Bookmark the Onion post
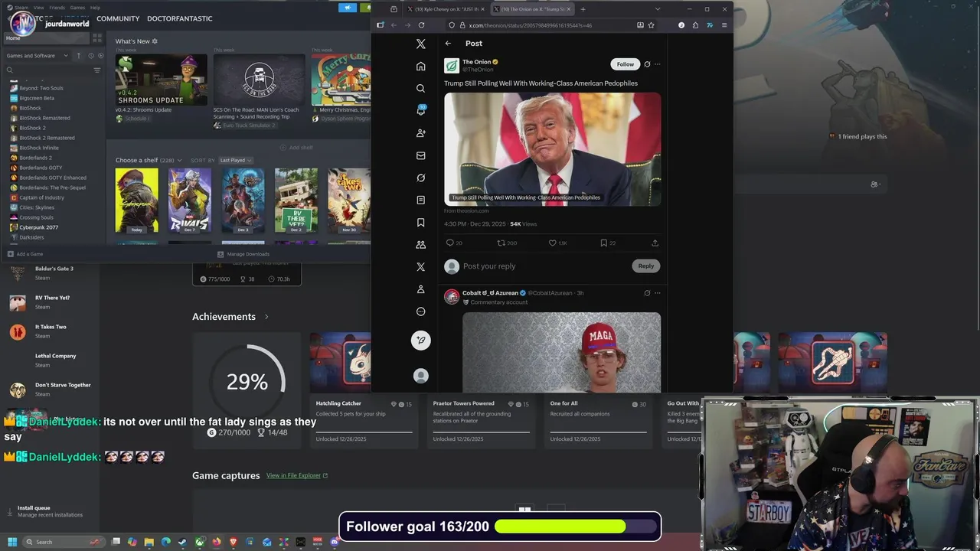980x551 pixels. (x=603, y=243)
